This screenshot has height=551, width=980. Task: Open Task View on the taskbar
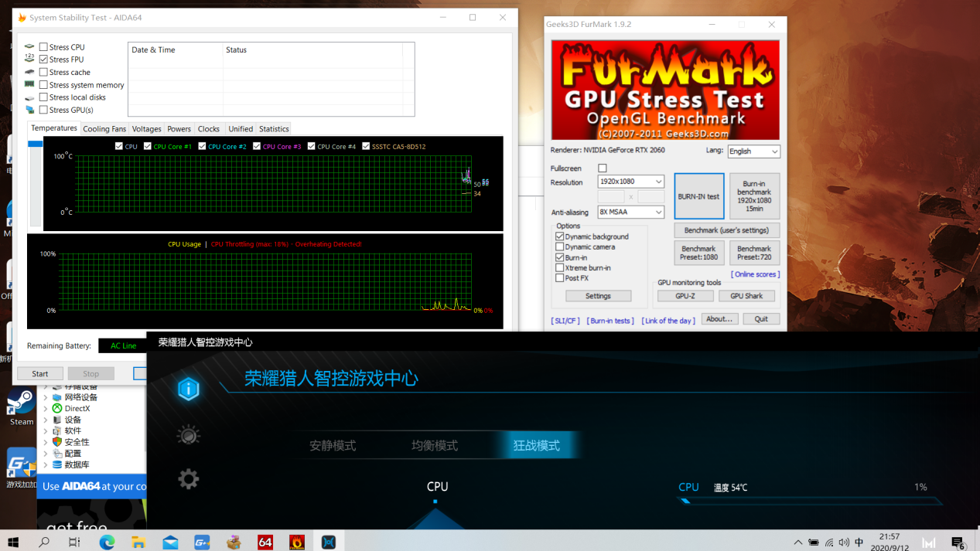coord(74,542)
